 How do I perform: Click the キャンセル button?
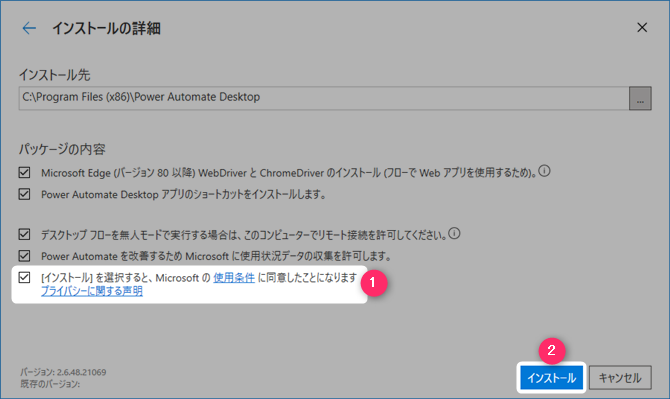click(620, 378)
